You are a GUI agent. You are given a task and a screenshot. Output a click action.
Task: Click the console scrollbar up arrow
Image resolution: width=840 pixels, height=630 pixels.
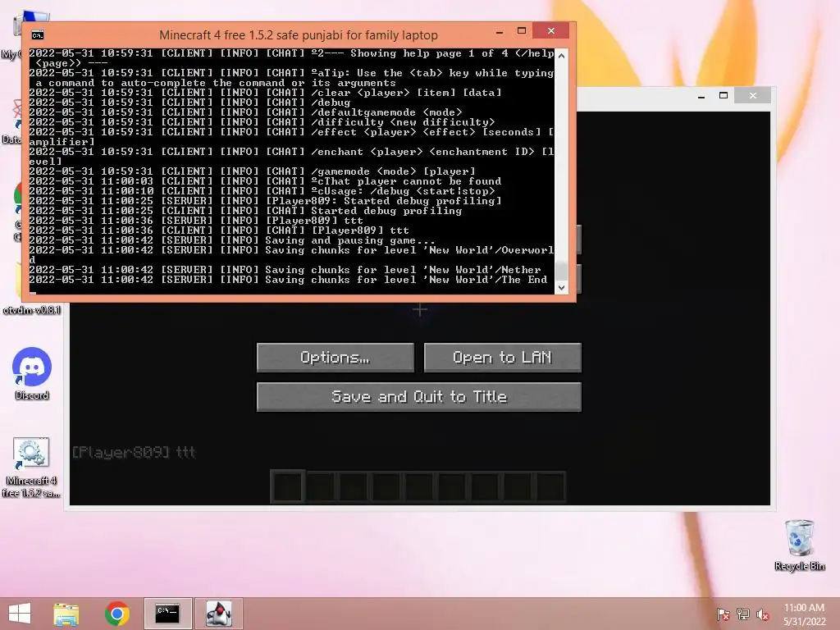coord(561,56)
